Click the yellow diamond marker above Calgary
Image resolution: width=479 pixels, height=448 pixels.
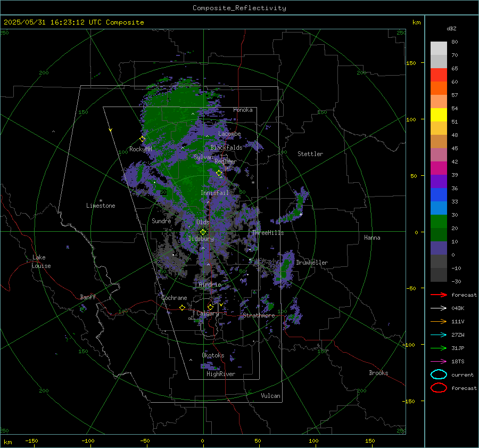(x=210, y=307)
